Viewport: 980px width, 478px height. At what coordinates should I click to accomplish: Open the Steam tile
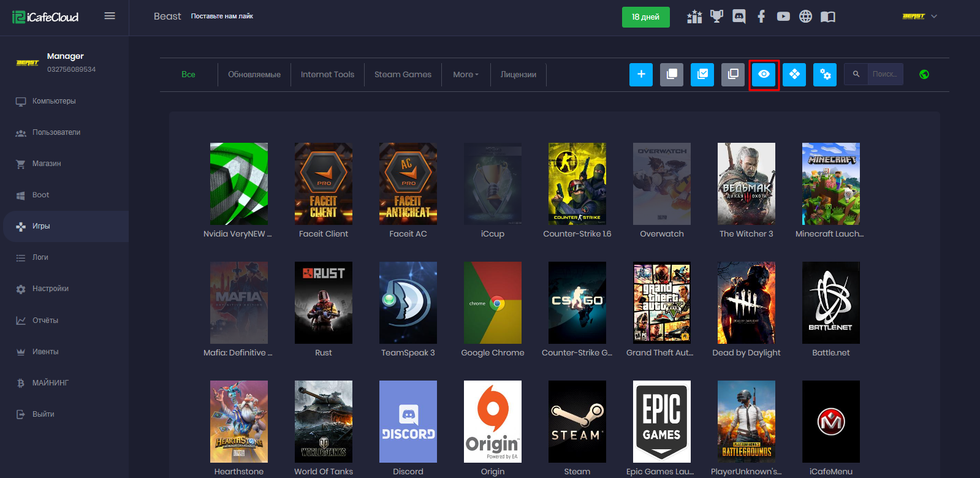(577, 422)
